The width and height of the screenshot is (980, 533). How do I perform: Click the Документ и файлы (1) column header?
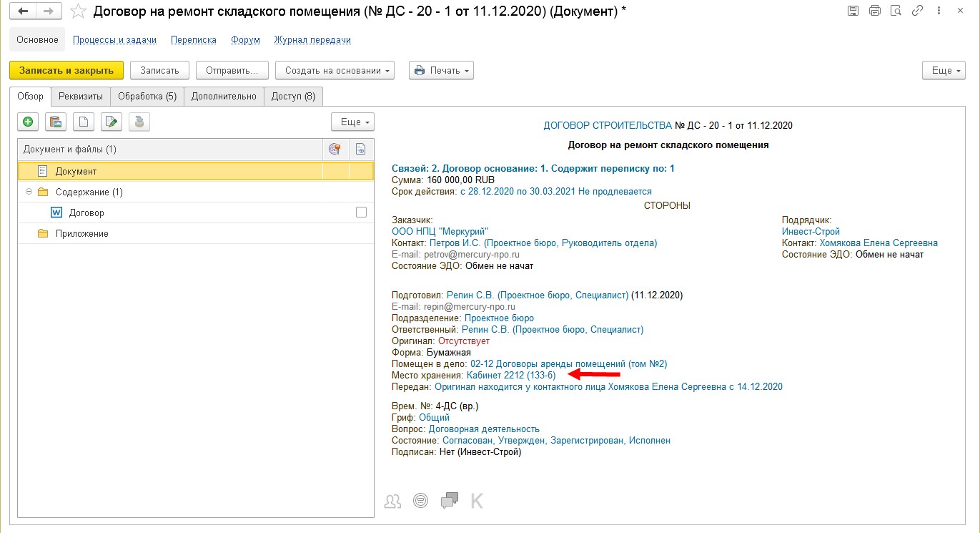170,150
